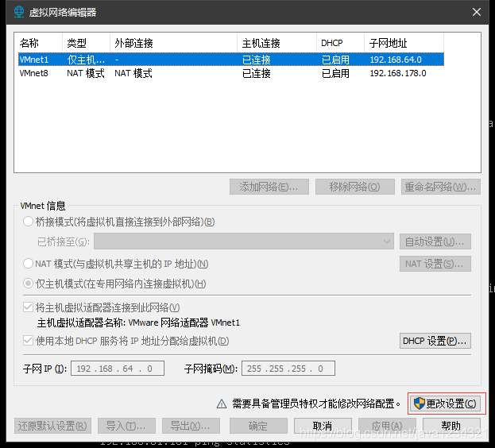The width and height of the screenshot is (495, 448).
Task: Select the 桥接模式 radio button
Action: (x=28, y=222)
